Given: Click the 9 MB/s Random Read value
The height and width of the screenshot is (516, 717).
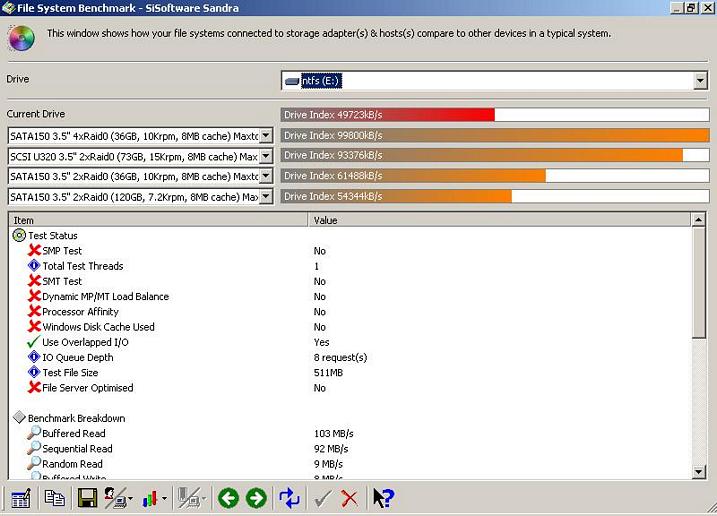Looking at the screenshot, I should coord(328,464).
